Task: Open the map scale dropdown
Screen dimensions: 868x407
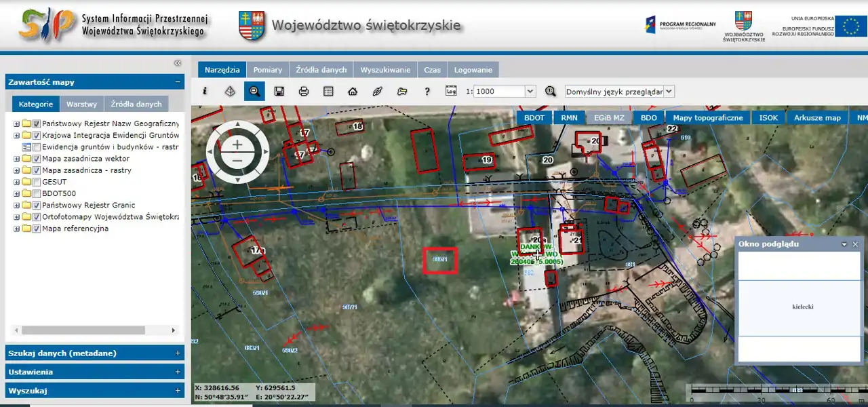Action: 530,91
